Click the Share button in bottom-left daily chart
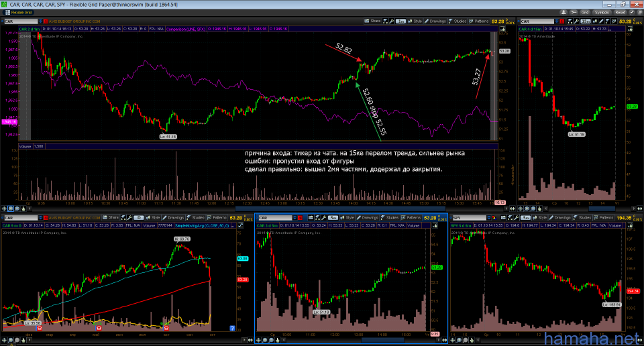 [111, 217]
